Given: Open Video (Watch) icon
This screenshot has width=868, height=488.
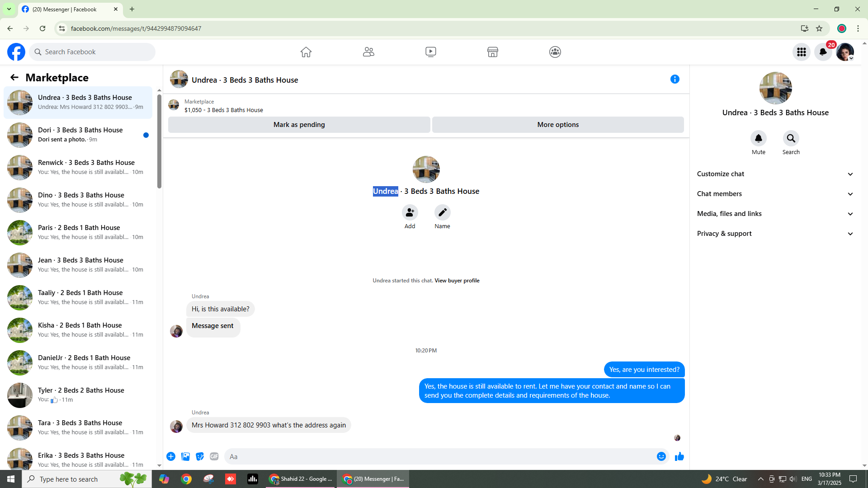Looking at the screenshot, I should 431,52.
